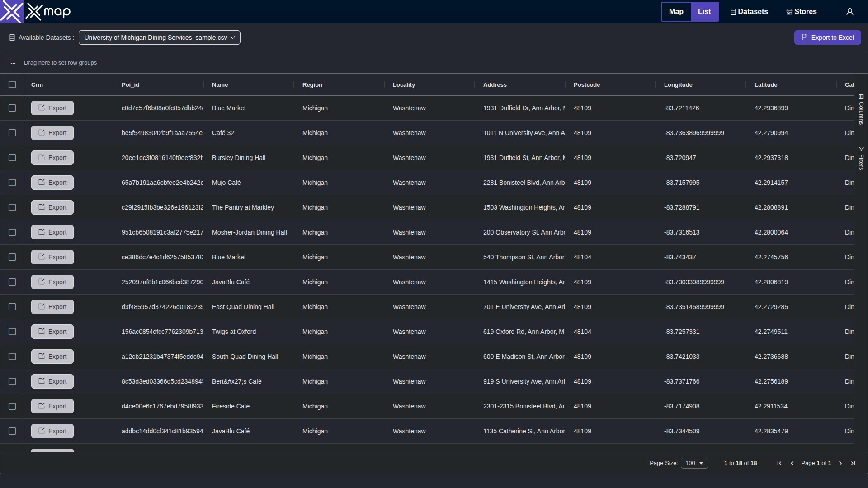Image resolution: width=868 pixels, height=488 pixels.
Task: Export the Mujo Café row to CRM
Action: point(52,183)
